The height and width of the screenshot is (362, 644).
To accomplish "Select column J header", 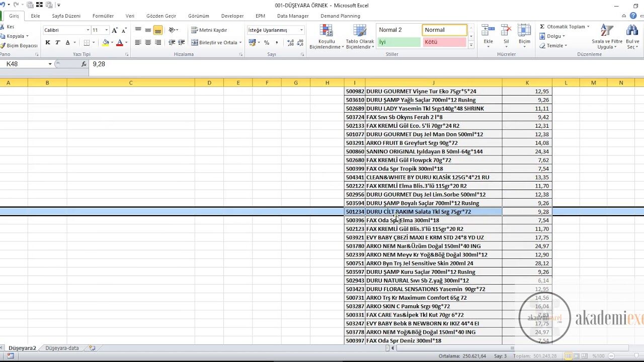I will click(433, 83).
